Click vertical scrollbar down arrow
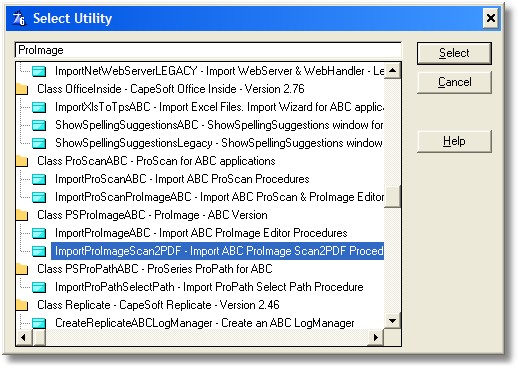The width and height of the screenshot is (519, 369). point(393,321)
